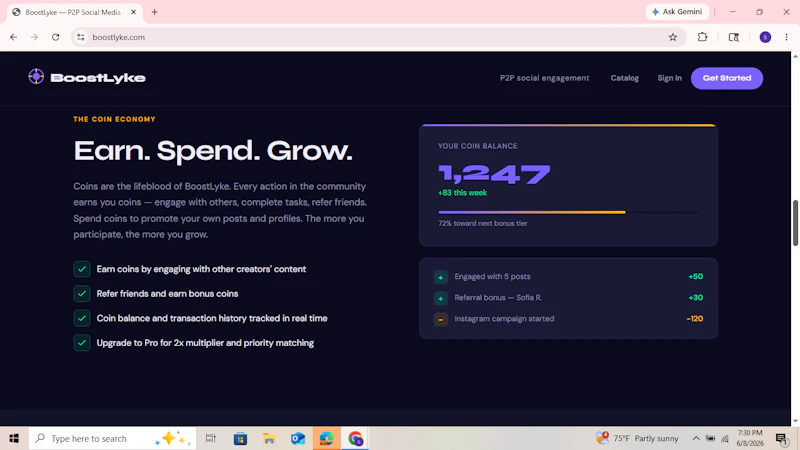Viewport: 800px width, 450px height.
Task: Click the +83 this week text
Action: coord(462,193)
